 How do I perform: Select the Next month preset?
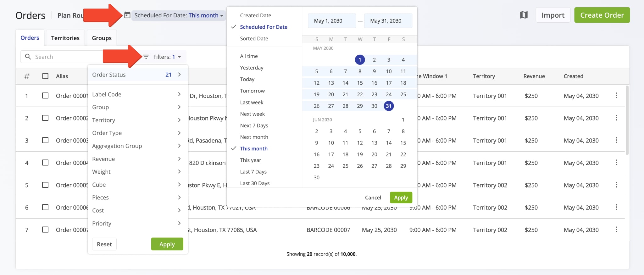pyautogui.click(x=254, y=137)
